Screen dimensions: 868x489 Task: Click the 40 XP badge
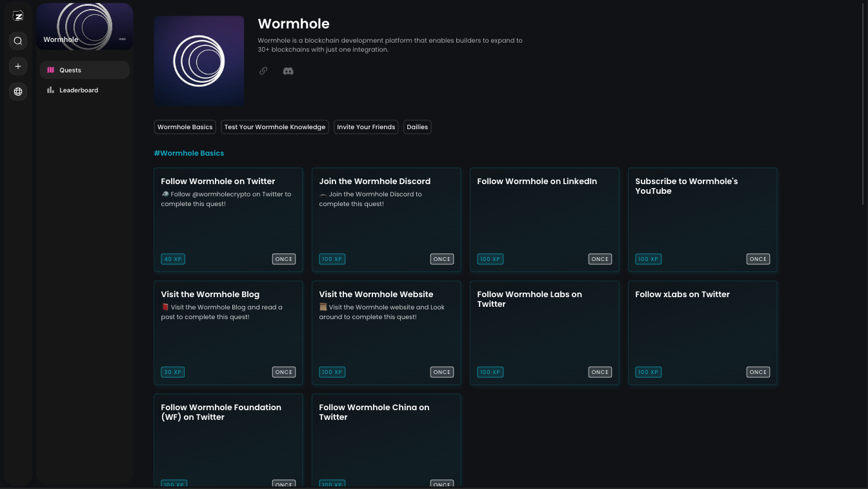tap(172, 258)
